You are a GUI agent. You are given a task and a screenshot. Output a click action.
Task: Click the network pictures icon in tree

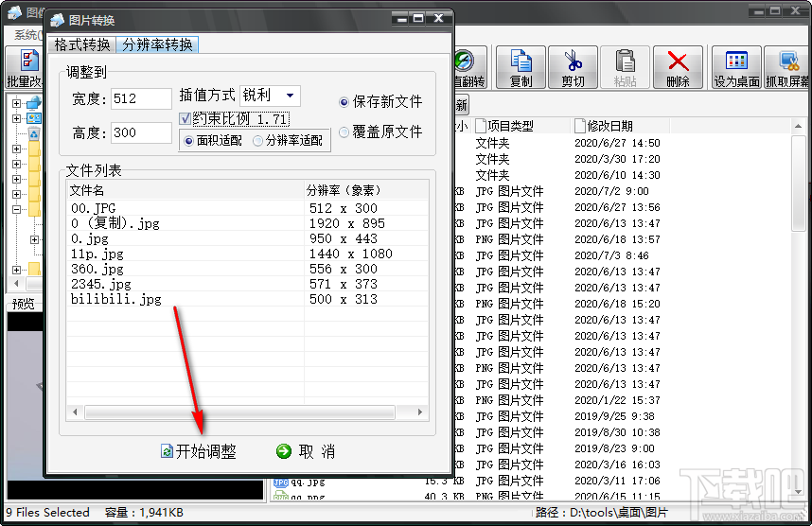[34, 118]
